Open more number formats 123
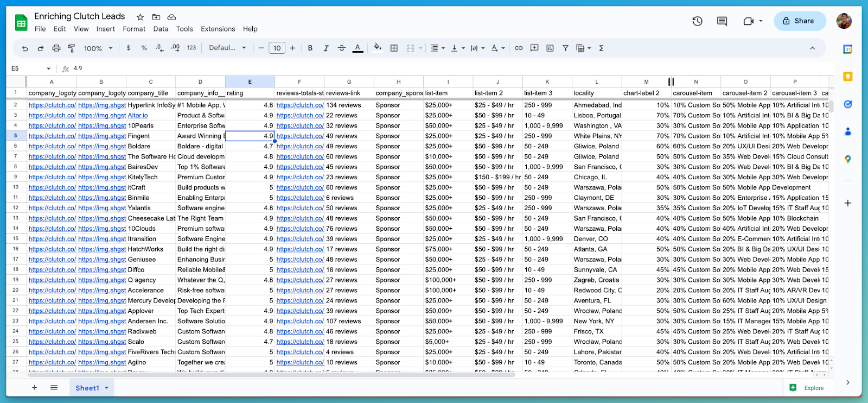 pos(192,48)
